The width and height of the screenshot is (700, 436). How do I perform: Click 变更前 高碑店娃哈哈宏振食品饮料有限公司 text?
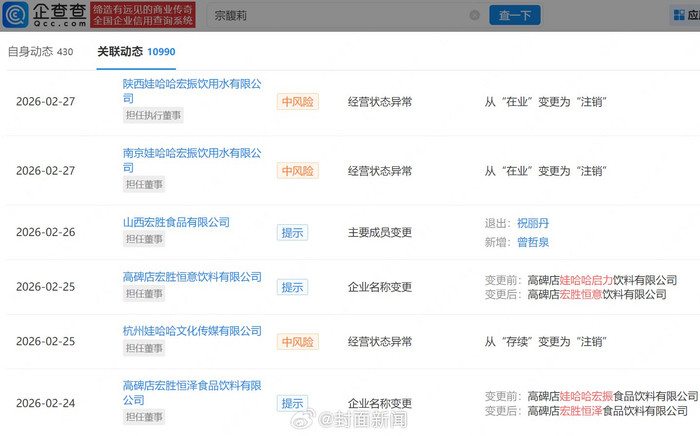pyautogui.click(x=592, y=396)
